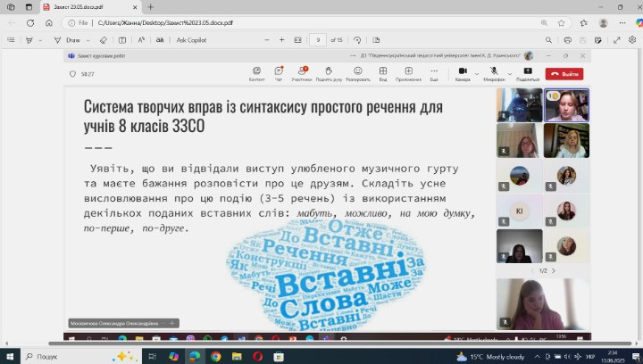Screen dimensions: 643x364
Task: Open the Apps (Приложения) button
Action: pyautogui.click(x=408, y=72)
